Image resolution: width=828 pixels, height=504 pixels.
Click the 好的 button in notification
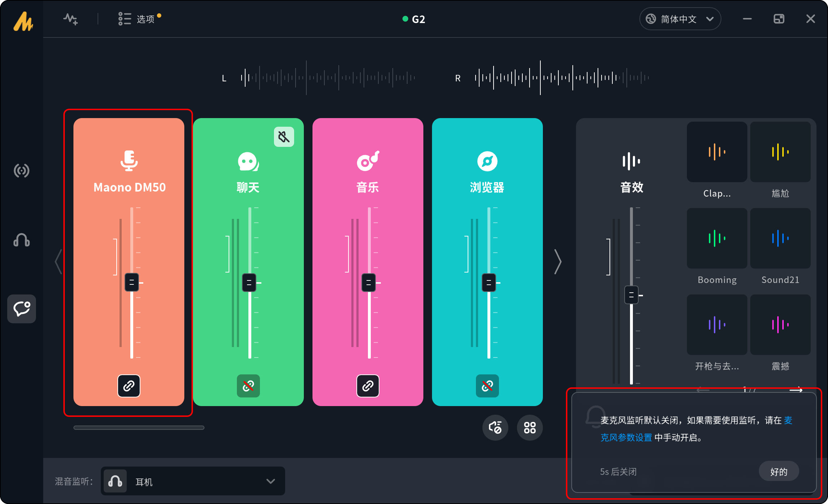[779, 471]
